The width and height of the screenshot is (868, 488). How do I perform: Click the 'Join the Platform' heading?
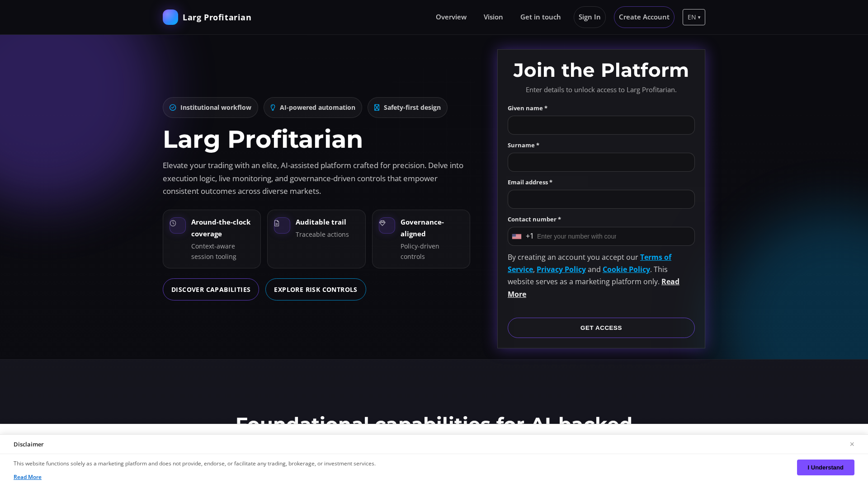(601, 70)
